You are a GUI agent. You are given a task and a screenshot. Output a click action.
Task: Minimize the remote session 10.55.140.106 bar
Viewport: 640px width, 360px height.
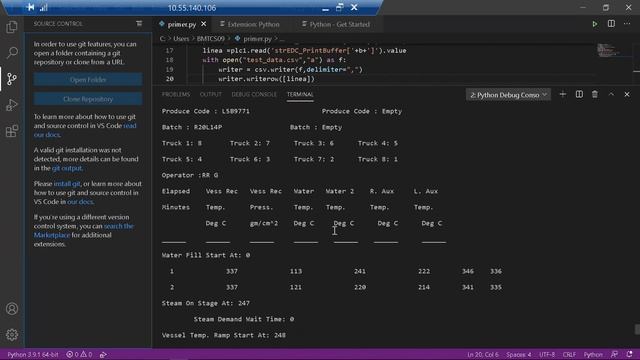(x=325, y=8)
